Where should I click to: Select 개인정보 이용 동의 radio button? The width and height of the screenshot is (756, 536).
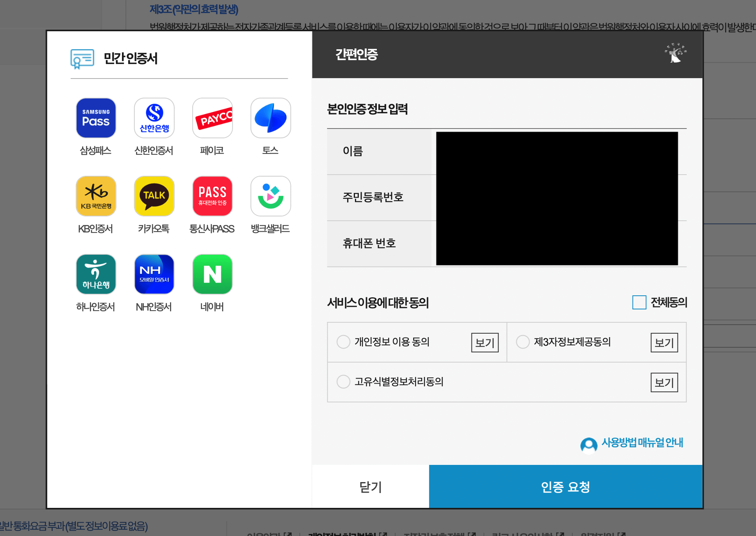click(343, 342)
